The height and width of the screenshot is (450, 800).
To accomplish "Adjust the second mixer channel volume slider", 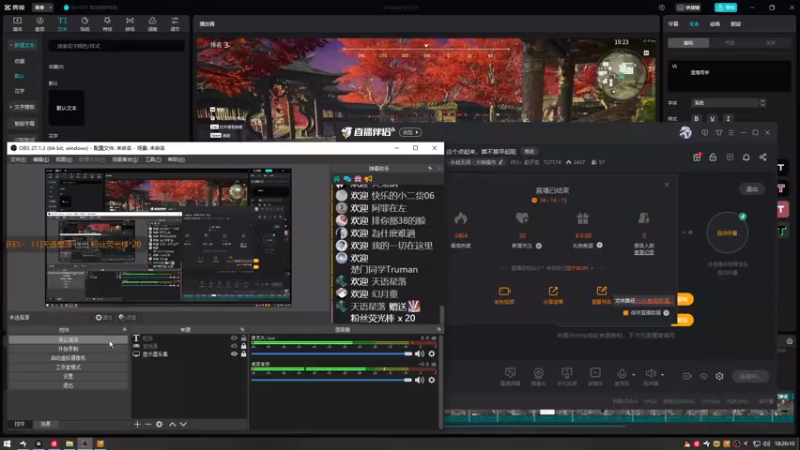I will click(332, 380).
